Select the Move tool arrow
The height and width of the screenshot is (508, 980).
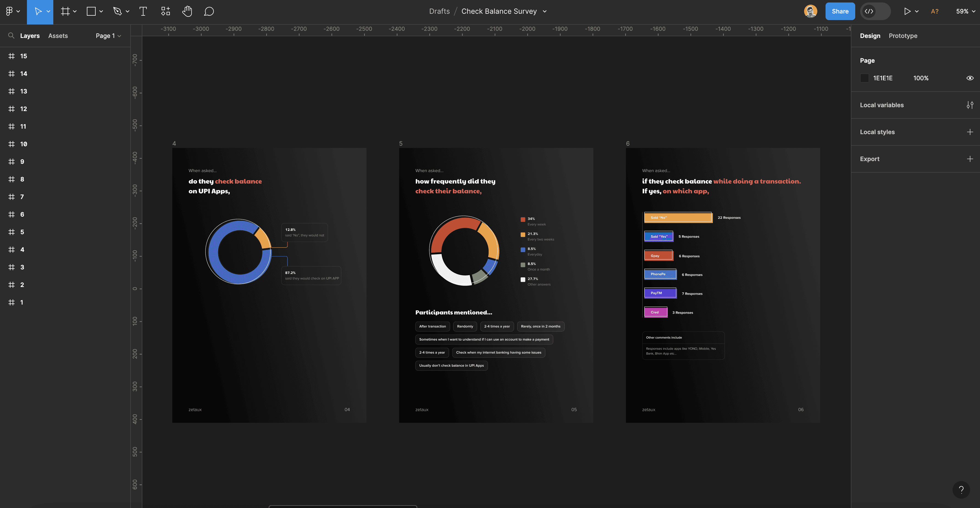[38, 12]
